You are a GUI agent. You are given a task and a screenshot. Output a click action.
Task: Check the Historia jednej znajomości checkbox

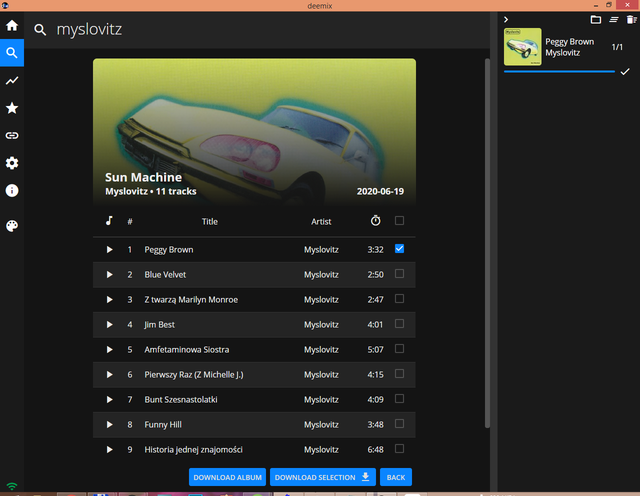(399, 449)
